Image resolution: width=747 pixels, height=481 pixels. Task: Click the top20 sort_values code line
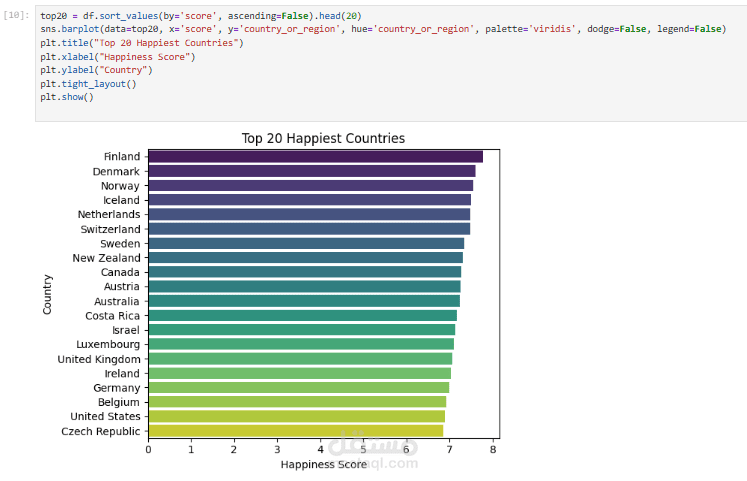(200, 17)
